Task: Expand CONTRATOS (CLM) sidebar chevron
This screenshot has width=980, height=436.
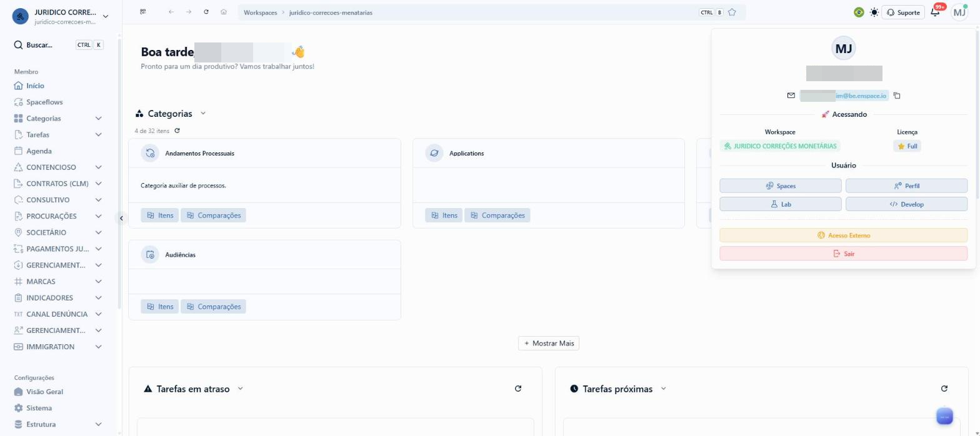Action: [98, 184]
